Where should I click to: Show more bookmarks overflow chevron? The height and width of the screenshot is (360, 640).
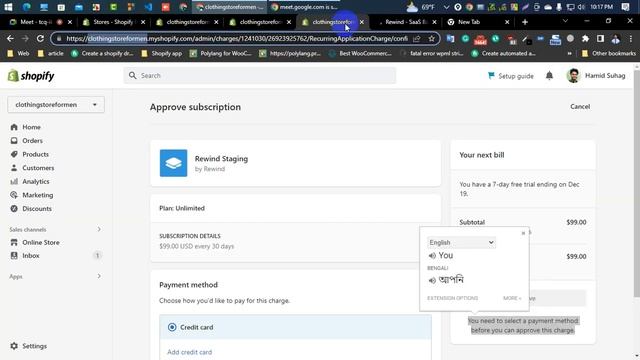coord(569,53)
